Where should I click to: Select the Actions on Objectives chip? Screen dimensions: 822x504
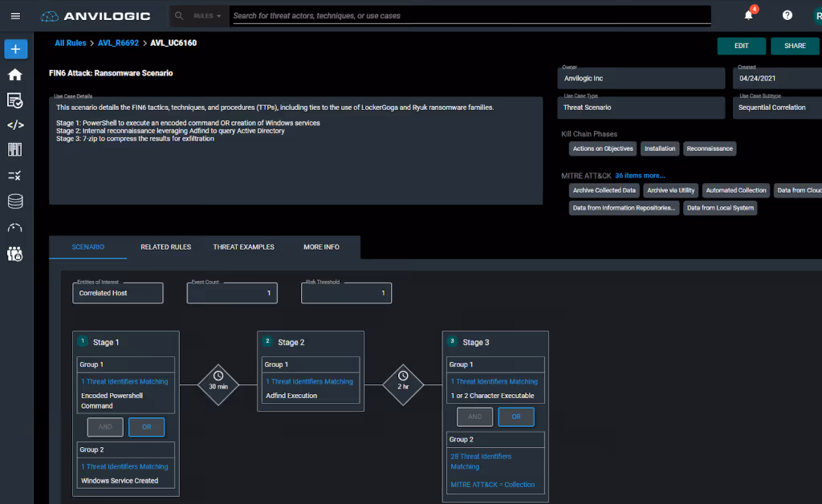pos(603,148)
